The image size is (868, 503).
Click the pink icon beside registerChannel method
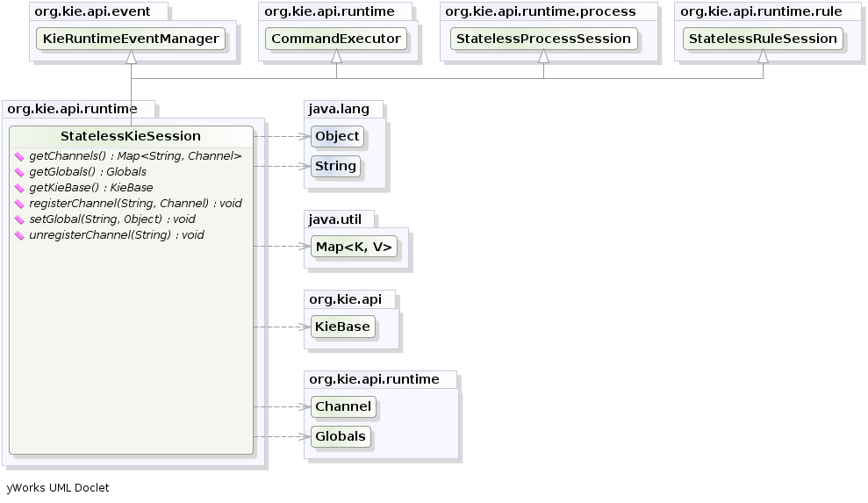19,204
